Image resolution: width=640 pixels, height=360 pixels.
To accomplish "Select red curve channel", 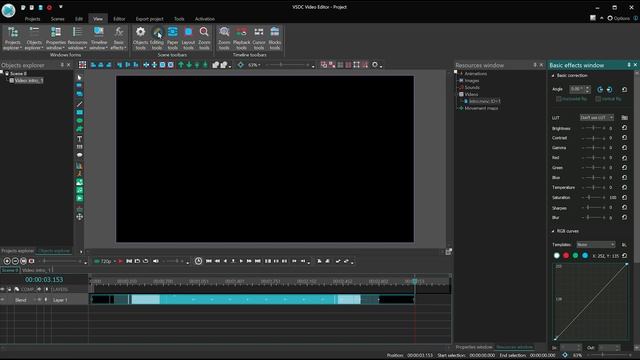I will tap(566, 256).
